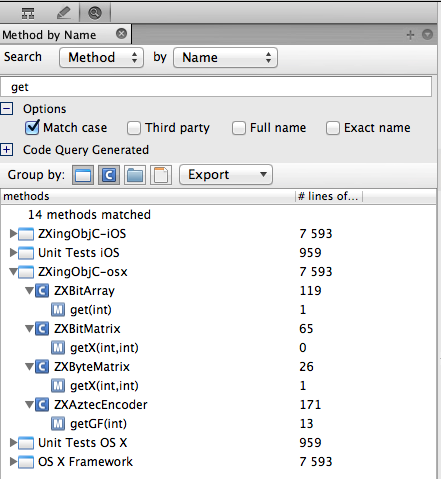The image size is (441, 479).
Task: Switch to Method by Name tab
Action: point(49,35)
